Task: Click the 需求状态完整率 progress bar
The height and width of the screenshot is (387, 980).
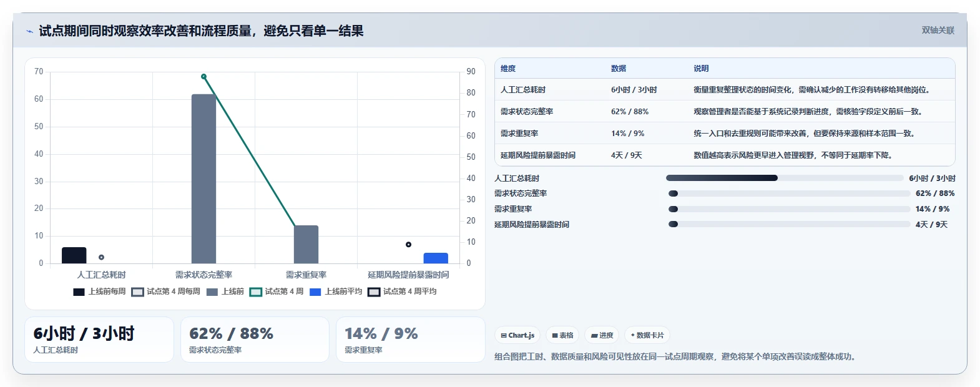Action: [x=789, y=193]
